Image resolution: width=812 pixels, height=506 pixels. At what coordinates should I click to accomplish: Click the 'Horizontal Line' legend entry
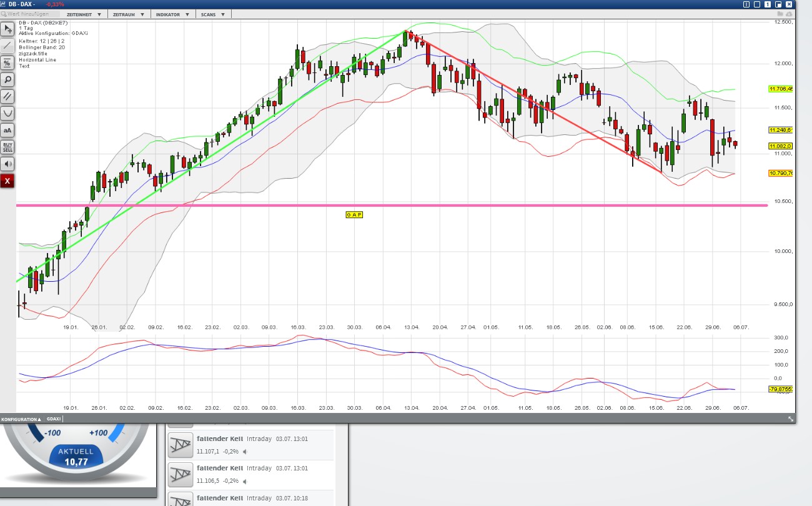tap(36, 59)
